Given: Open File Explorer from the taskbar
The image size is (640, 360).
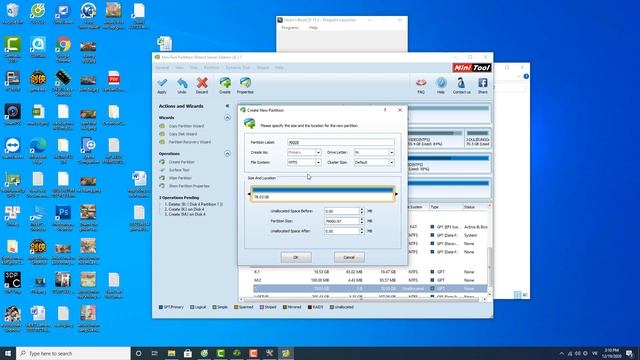Looking at the screenshot, I should 171,353.
